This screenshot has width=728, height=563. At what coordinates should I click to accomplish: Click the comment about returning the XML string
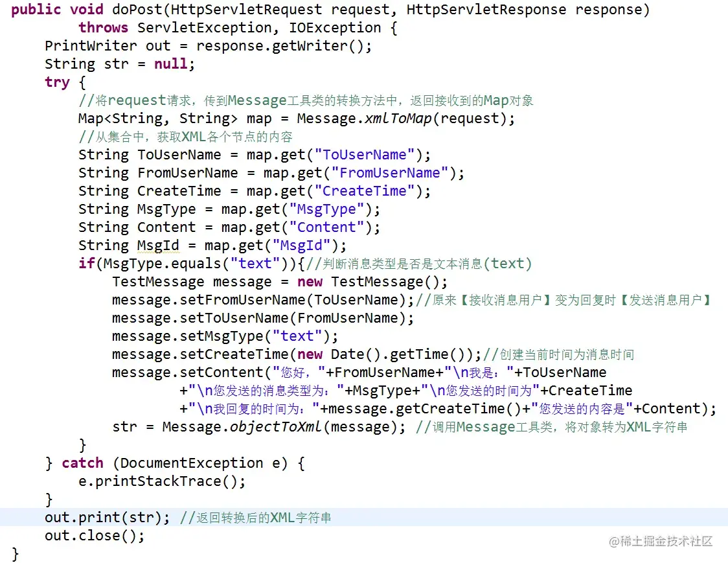[255, 517]
